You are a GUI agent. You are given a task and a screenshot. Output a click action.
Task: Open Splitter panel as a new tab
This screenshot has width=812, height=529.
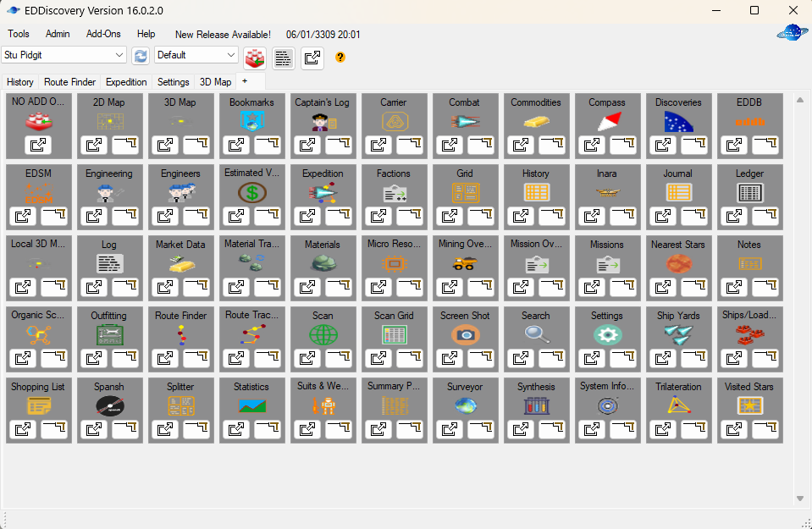click(196, 429)
